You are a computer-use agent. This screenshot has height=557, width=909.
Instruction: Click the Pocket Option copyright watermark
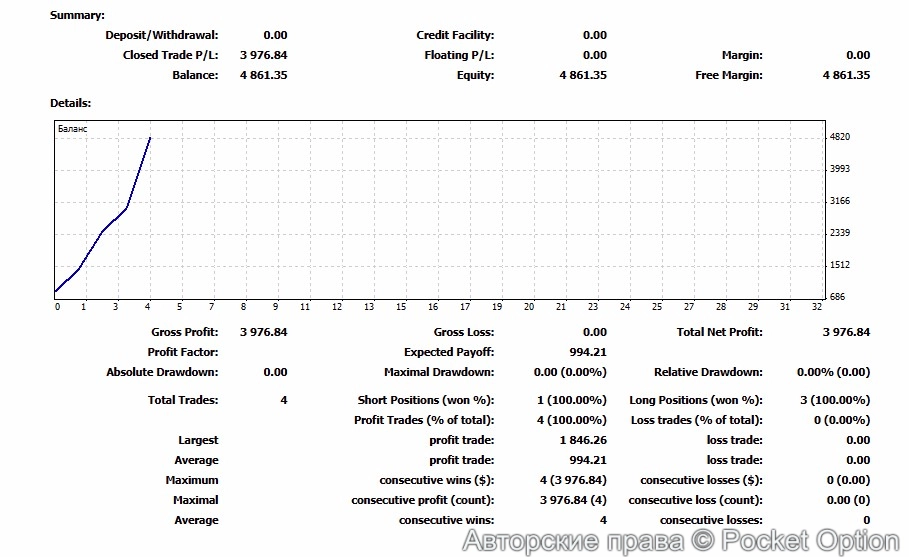(680, 541)
